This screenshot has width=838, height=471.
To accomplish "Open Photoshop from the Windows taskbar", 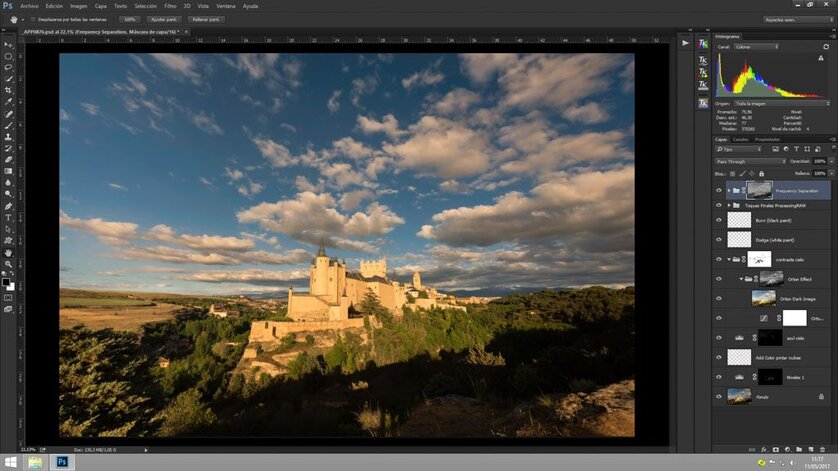I will pos(62,462).
